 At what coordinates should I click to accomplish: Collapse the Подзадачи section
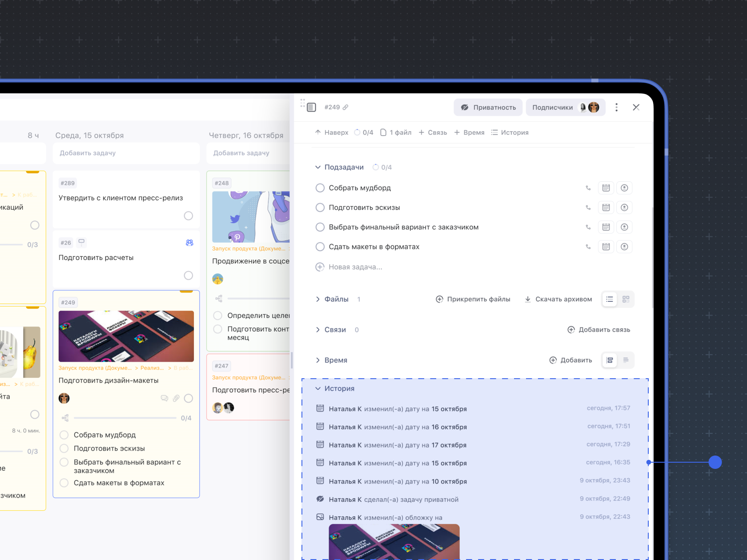pyautogui.click(x=318, y=168)
